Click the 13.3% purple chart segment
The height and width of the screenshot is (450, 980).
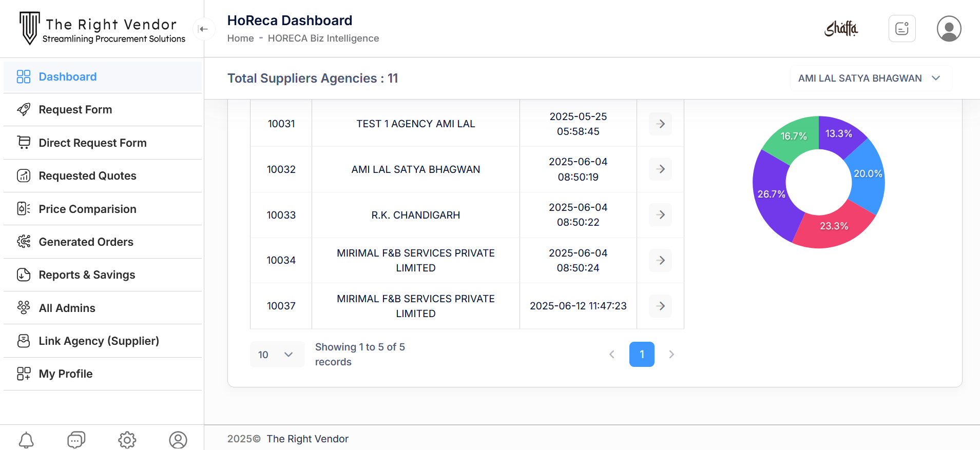839,134
